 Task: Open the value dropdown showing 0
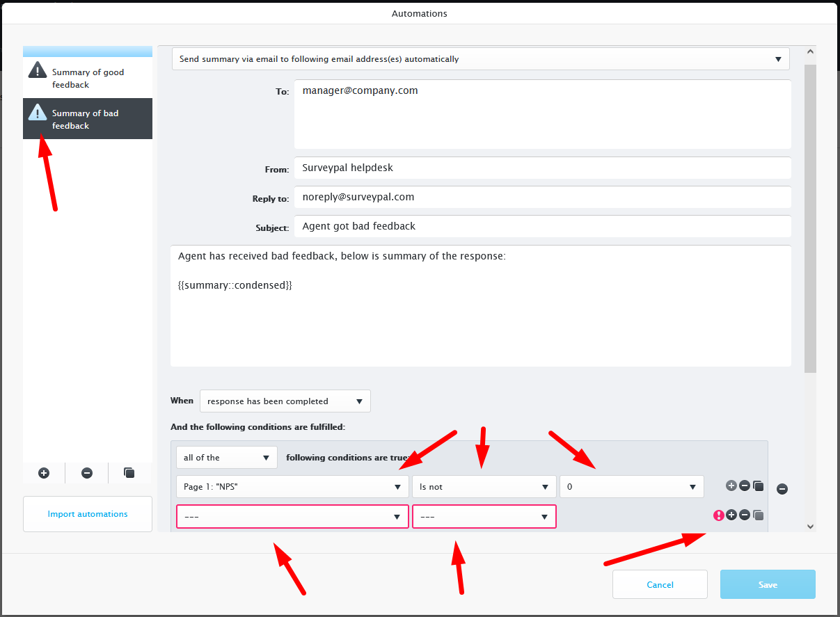(632, 487)
